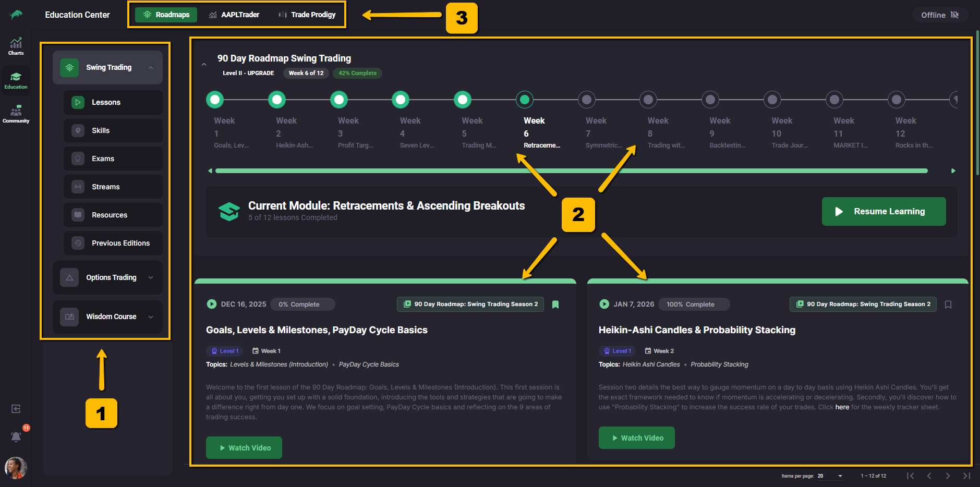Select the Week 7 timeline marker

(587, 99)
